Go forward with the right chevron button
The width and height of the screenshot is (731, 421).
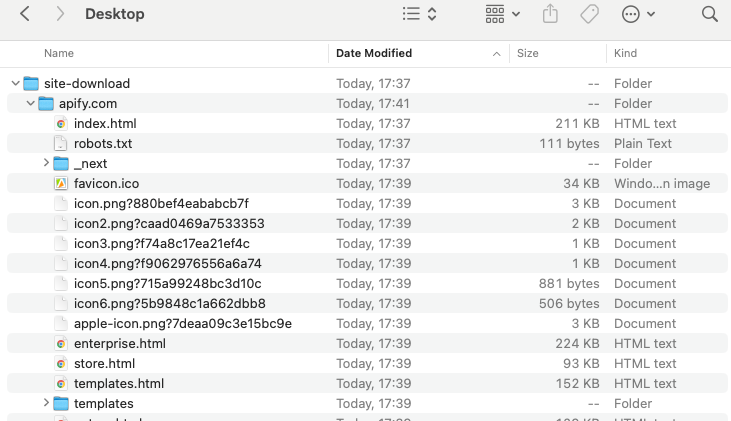coord(60,14)
